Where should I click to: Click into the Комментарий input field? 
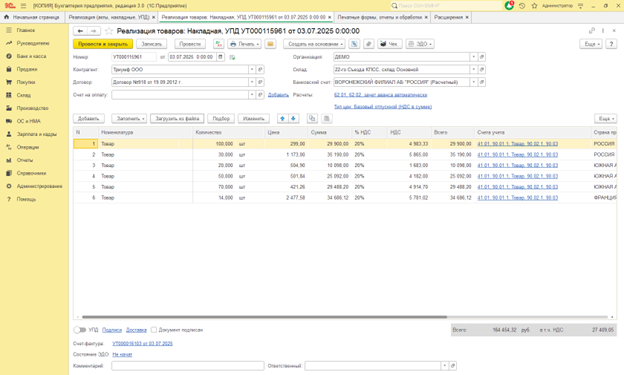(x=188, y=366)
